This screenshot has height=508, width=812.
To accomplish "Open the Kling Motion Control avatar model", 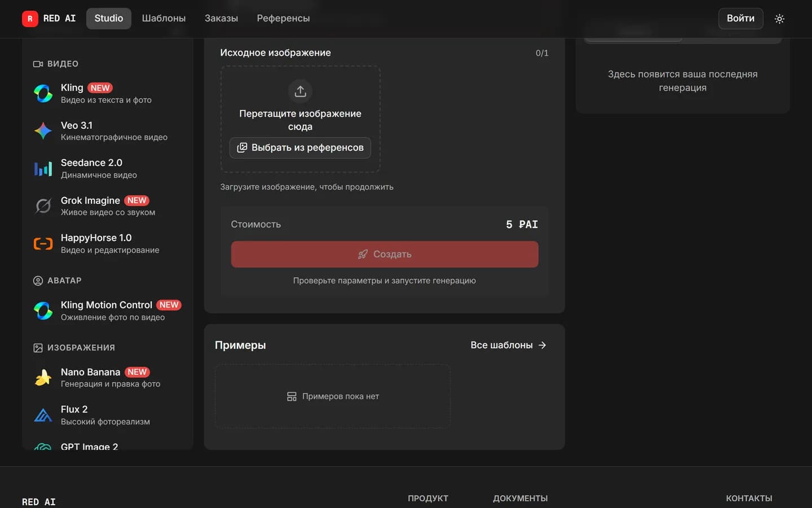I will (x=107, y=310).
